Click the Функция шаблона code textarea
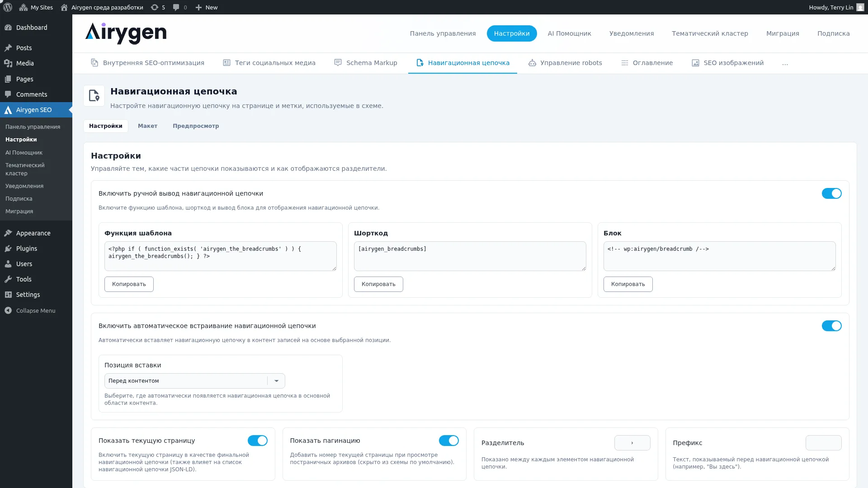 coord(221,256)
